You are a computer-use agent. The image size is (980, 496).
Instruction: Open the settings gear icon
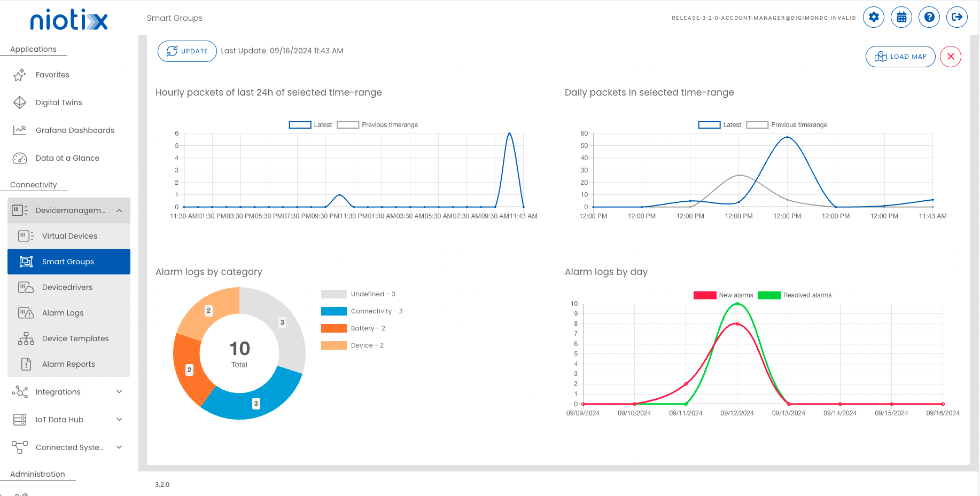(874, 17)
